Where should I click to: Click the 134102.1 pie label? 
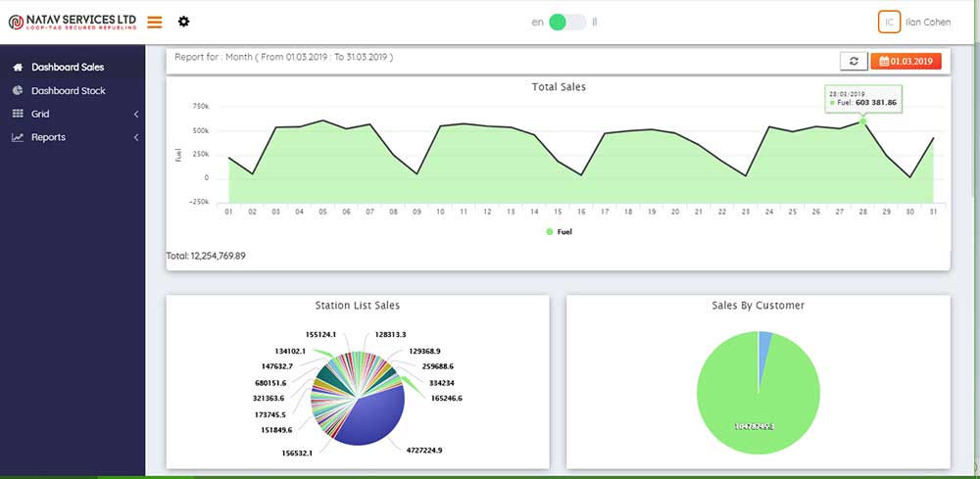click(x=290, y=351)
